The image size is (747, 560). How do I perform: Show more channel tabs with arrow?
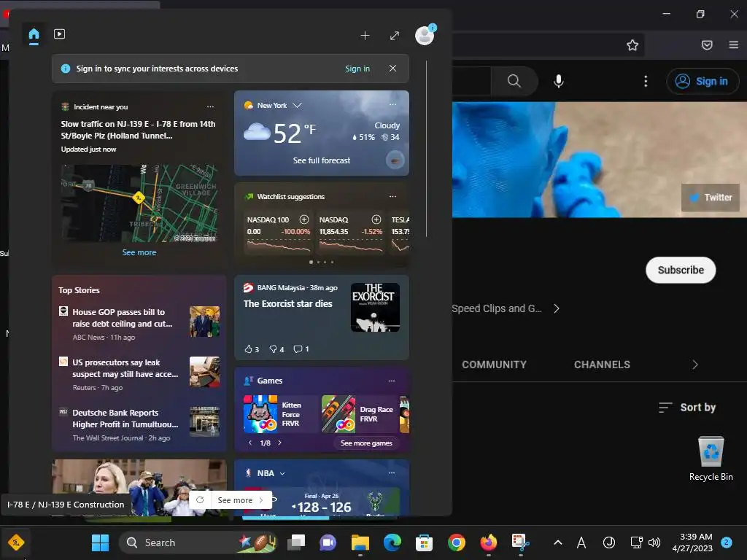(695, 365)
